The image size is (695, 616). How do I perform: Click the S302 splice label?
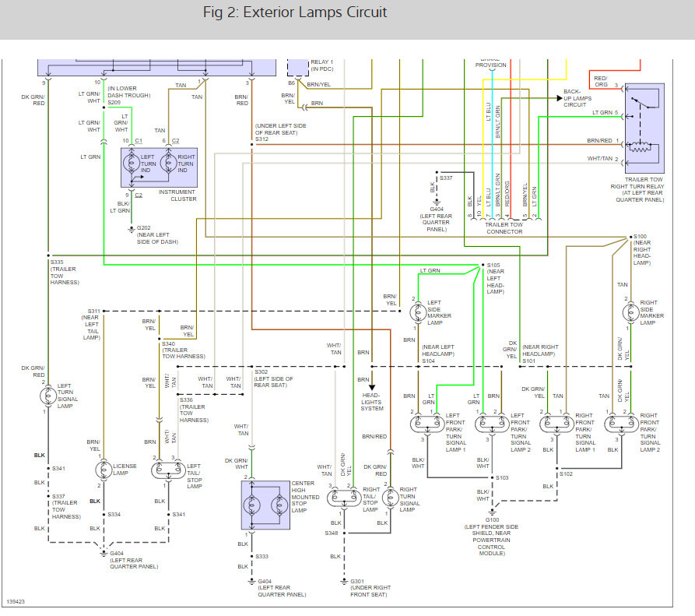point(261,372)
